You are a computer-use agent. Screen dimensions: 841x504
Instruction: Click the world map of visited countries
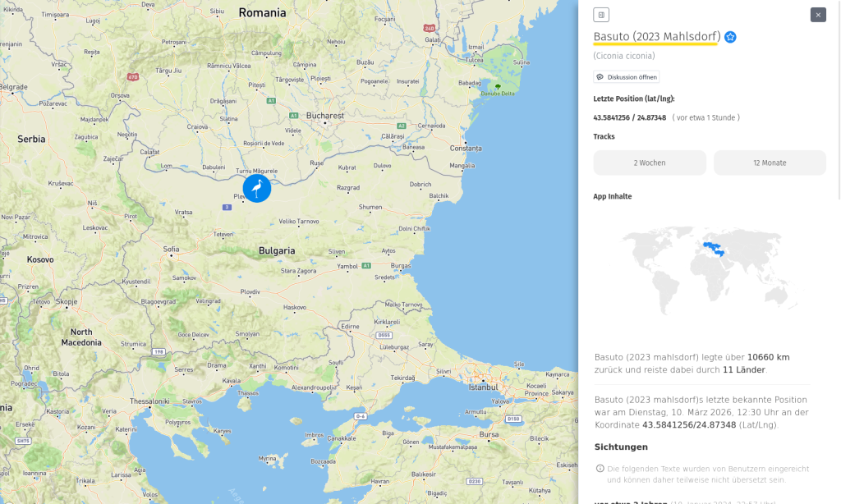point(709,271)
